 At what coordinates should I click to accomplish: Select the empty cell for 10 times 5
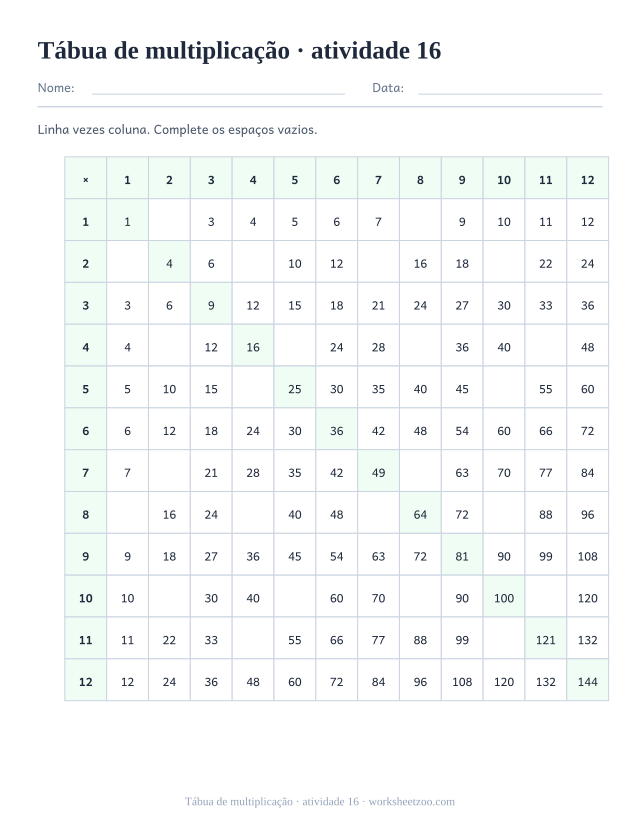(295, 598)
